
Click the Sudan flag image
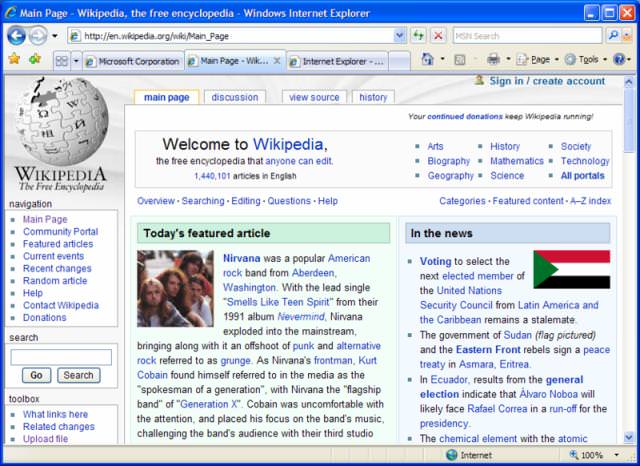(x=571, y=269)
